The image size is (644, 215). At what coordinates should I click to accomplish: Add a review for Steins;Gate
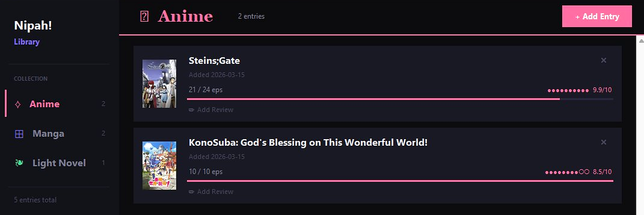click(211, 110)
